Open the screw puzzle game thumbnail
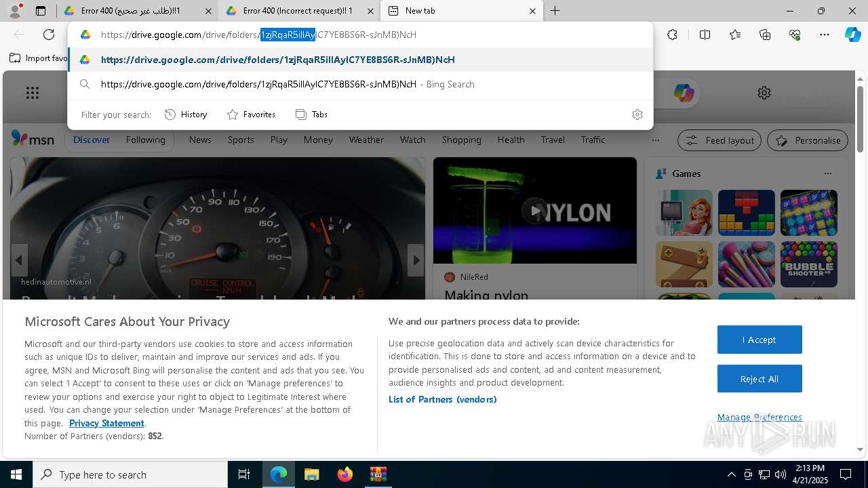This screenshot has width=868, height=488. [684, 264]
